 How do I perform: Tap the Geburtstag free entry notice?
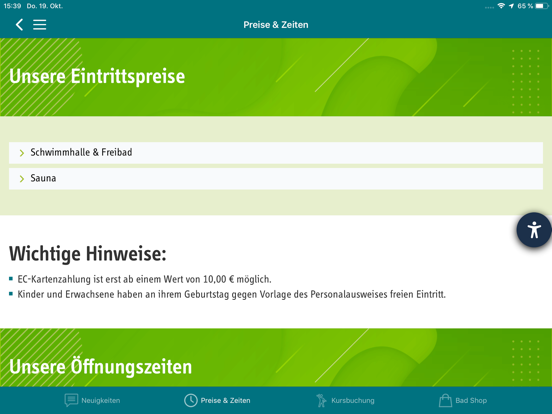(x=232, y=294)
